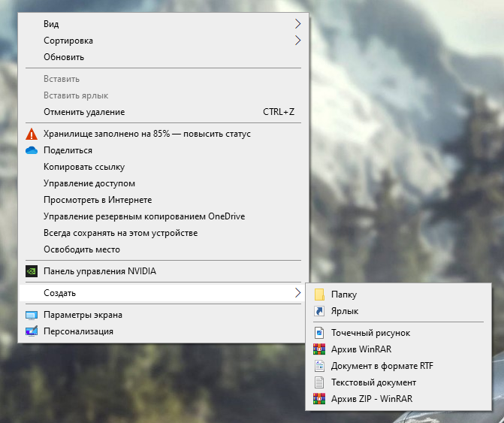Select Копировать ссылку
Image resolution: width=504 pixels, height=423 pixels.
pyautogui.click(x=163, y=167)
